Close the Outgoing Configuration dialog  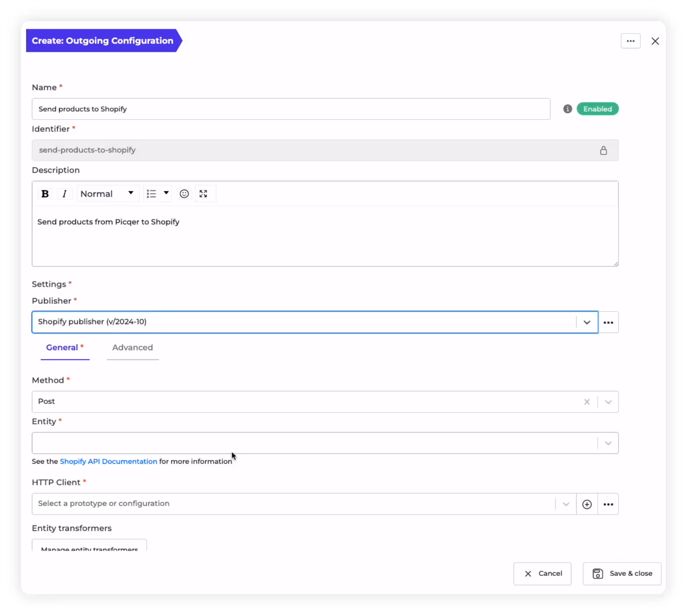(655, 41)
